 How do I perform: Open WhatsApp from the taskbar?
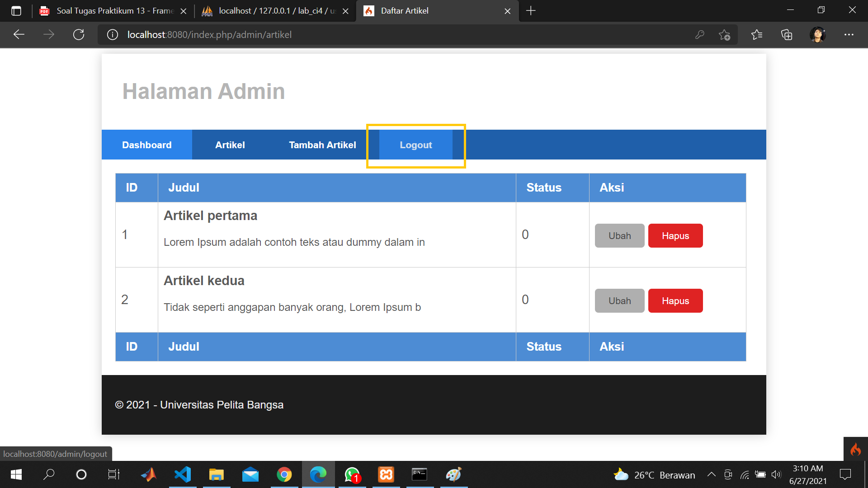click(x=352, y=474)
